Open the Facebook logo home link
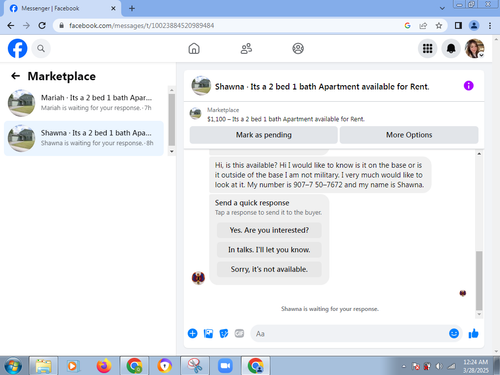 [x=17, y=49]
